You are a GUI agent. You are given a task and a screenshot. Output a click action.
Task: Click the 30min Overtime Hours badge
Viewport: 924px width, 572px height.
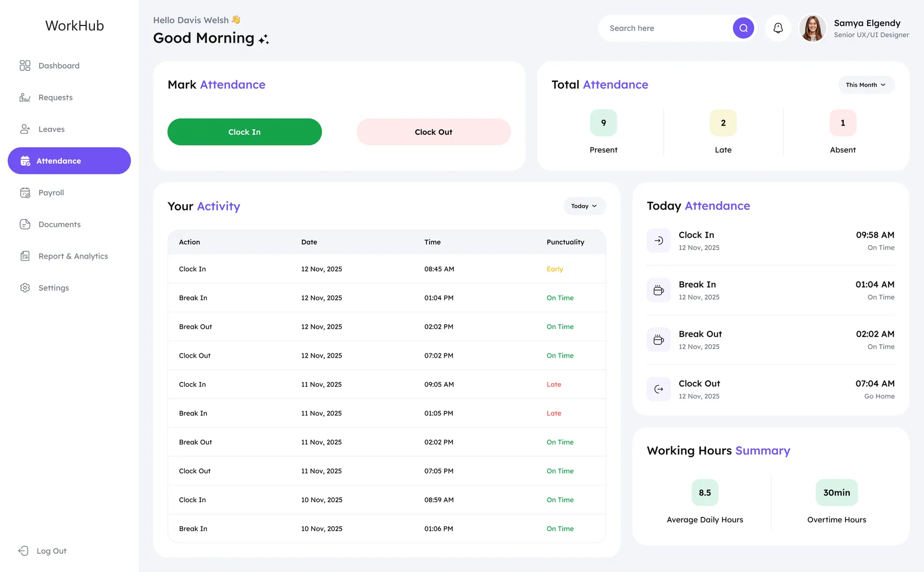pos(837,492)
